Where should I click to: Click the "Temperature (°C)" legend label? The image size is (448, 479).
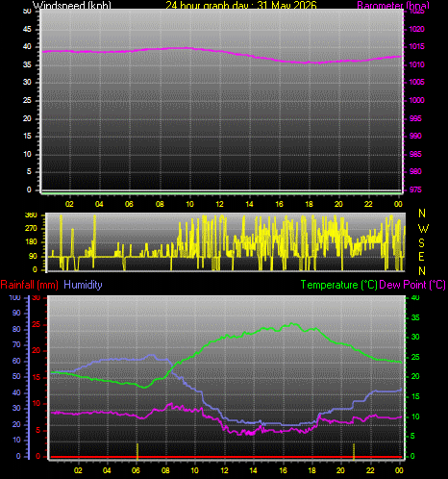pyautogui.click(x=338, y=285)
